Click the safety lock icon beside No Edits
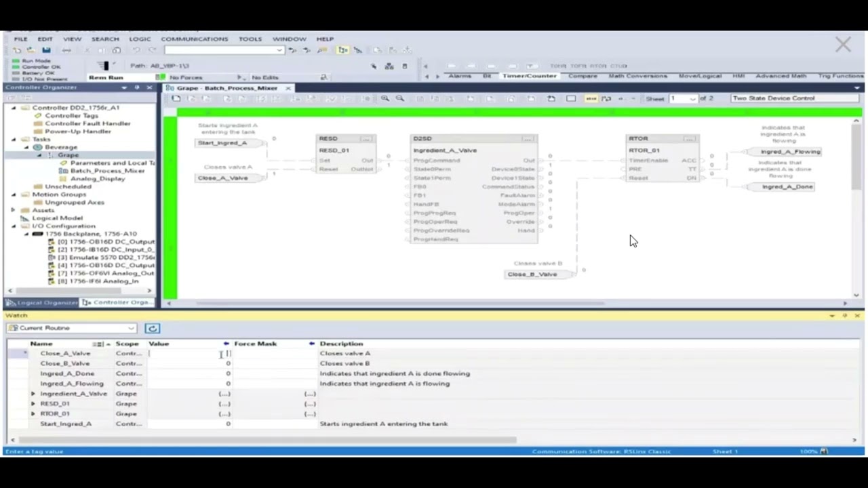 tap(323, 77)
